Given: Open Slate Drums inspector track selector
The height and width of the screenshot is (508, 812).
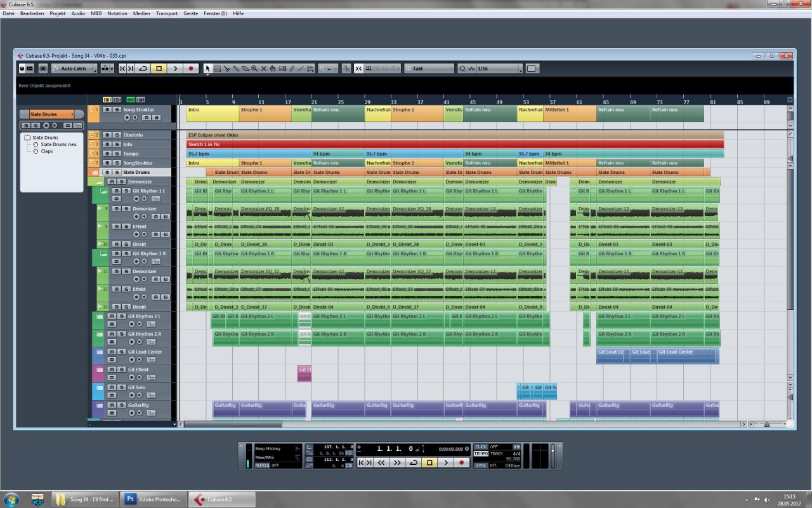Looking at the screenshot, I should [x=51, y=114].
